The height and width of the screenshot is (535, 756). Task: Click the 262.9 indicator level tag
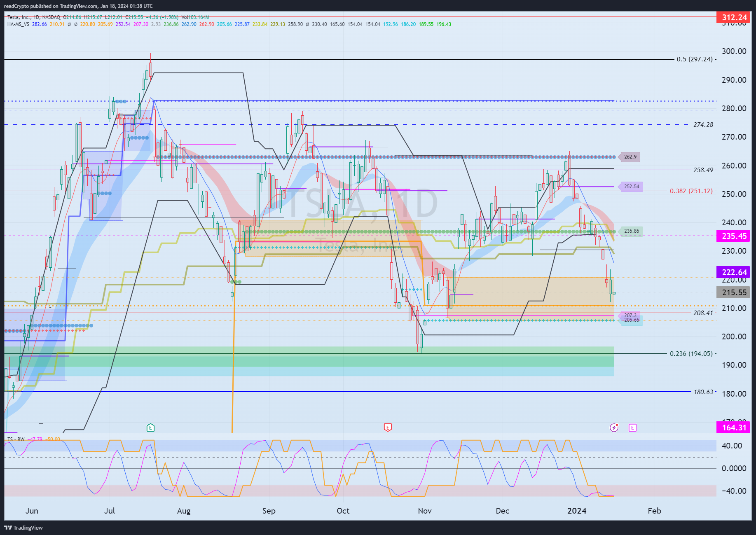click(x=630, y=157)
